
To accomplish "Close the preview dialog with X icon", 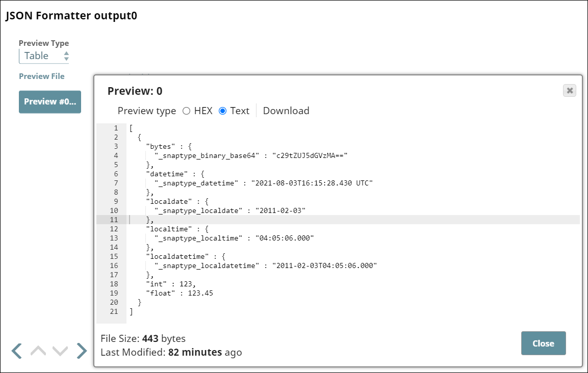I will (570, 91).
